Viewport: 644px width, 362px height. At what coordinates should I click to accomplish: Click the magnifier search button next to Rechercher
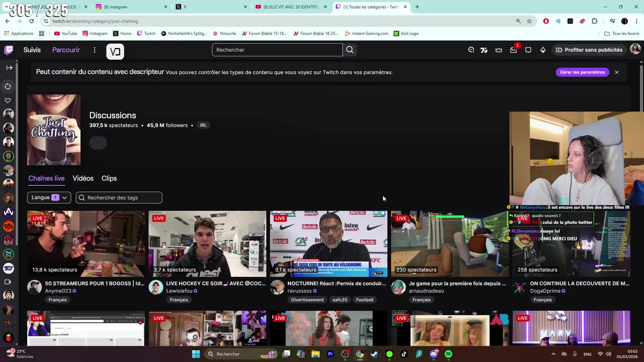point(350,50)
